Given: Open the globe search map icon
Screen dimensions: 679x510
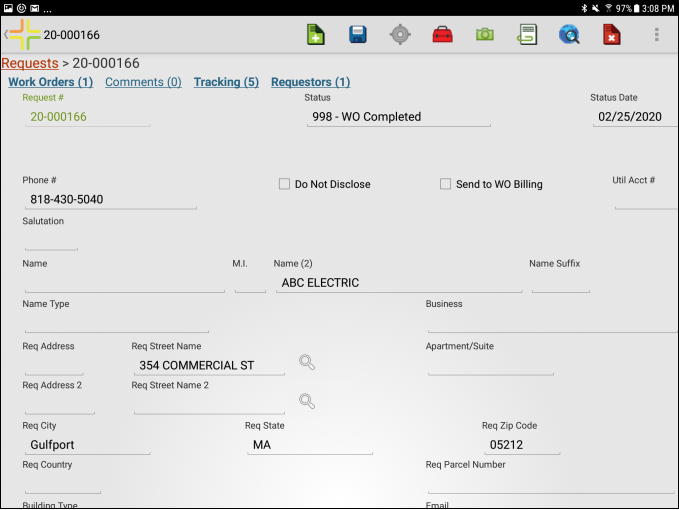Looking at the screenshot, I should (569, 35).
